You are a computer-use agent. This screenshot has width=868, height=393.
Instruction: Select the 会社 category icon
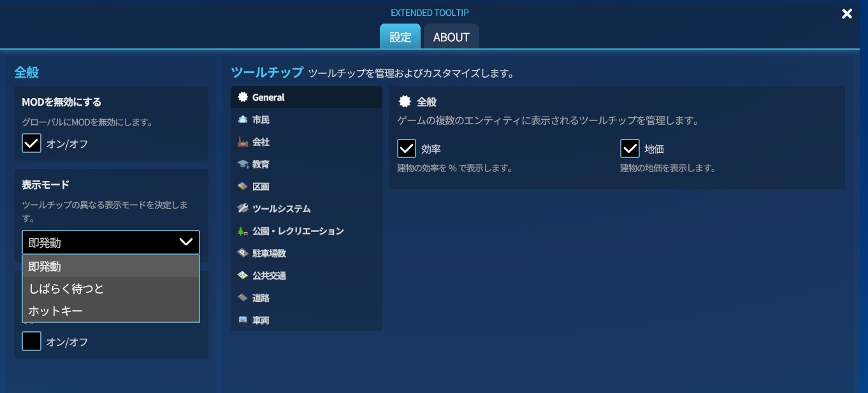(x=243, y=141)
